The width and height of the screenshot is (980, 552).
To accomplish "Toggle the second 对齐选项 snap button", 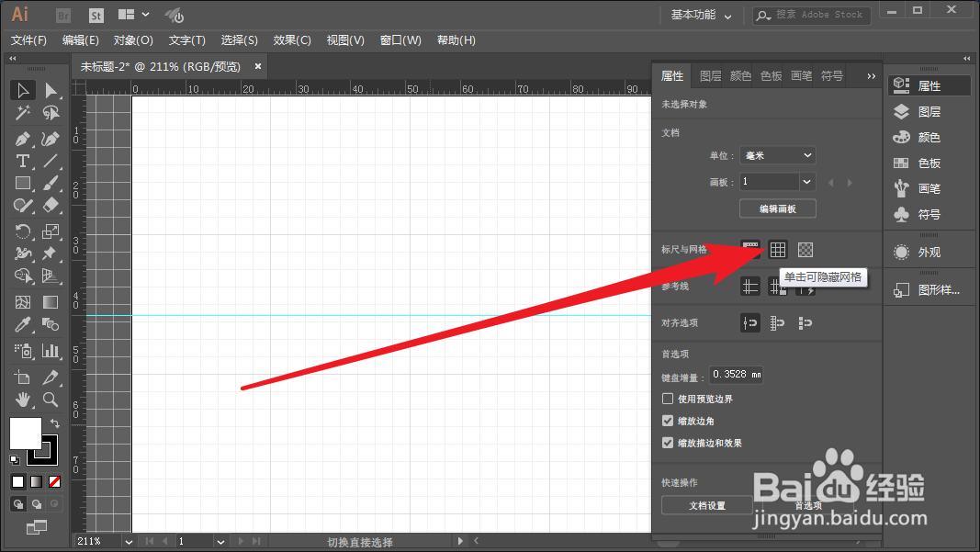I will coord(777,323).
